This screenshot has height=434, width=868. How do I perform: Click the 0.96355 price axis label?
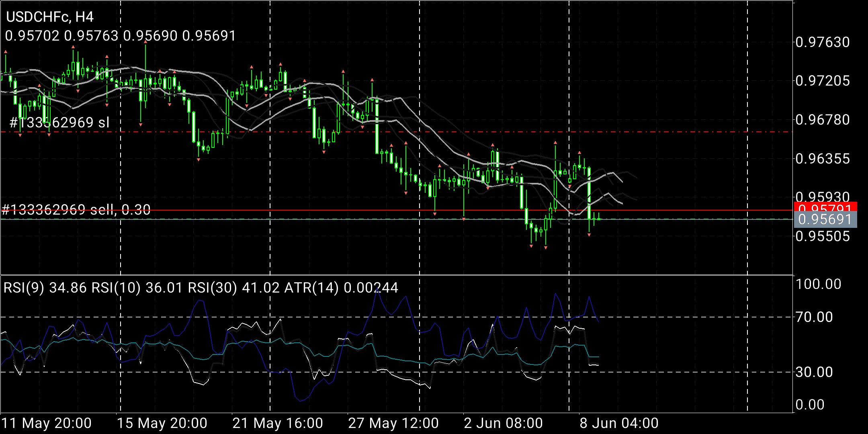click(823, 159)
